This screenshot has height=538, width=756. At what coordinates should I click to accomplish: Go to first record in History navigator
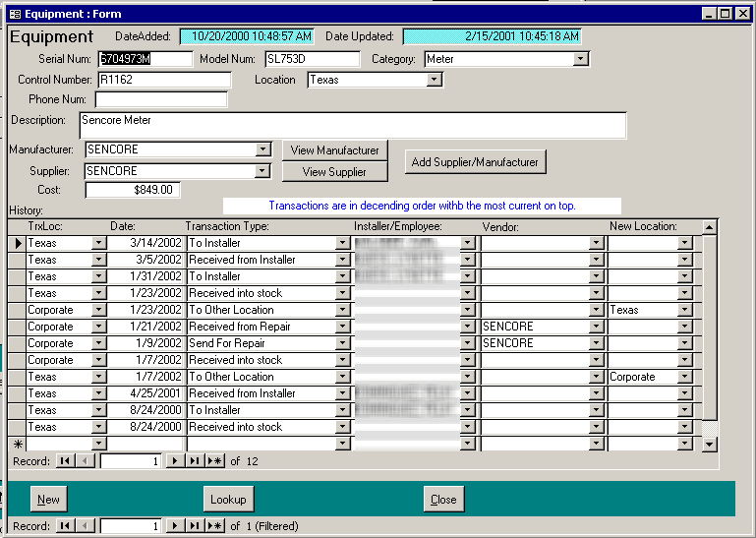pos(65,460)
